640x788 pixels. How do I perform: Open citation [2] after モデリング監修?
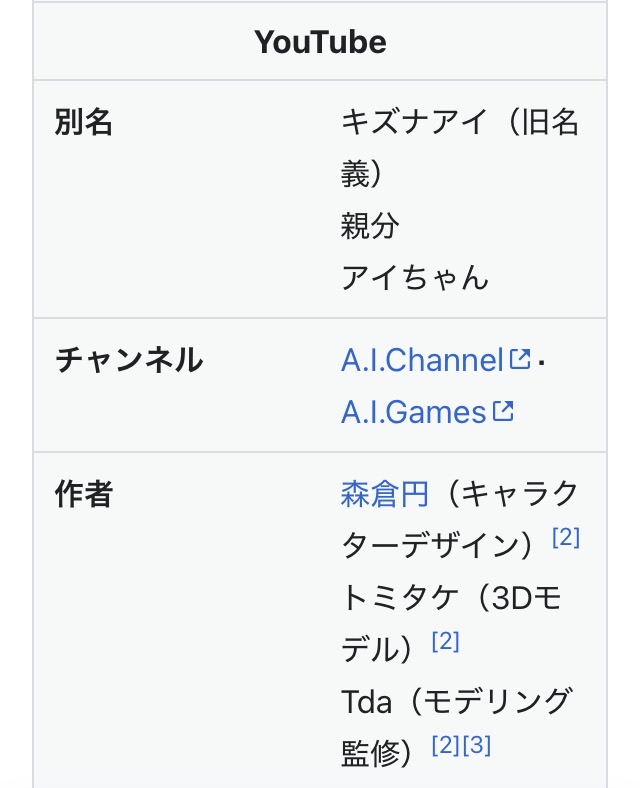click(x=445, y=745)
